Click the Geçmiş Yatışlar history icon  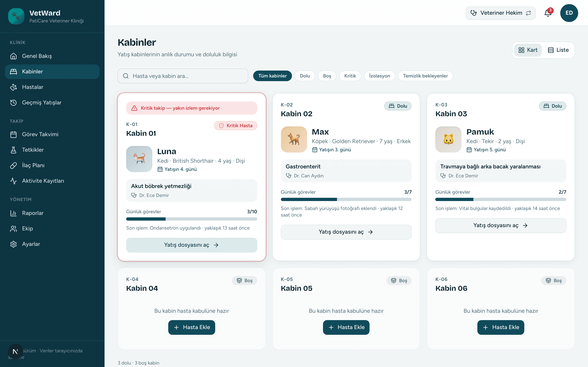[13, 102]
